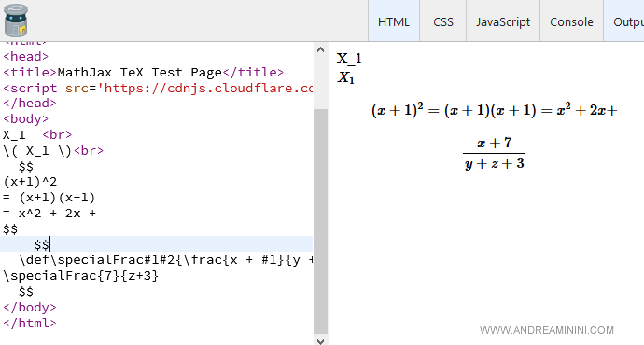
Task: Click the plain X_1 text in output
Action: tap(349, 59)
